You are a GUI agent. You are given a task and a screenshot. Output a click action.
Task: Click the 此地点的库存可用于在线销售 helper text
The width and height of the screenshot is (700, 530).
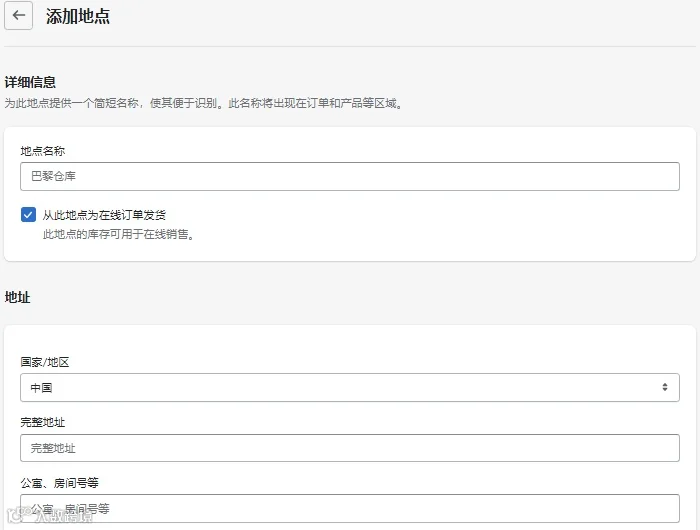tap(118, 234)
